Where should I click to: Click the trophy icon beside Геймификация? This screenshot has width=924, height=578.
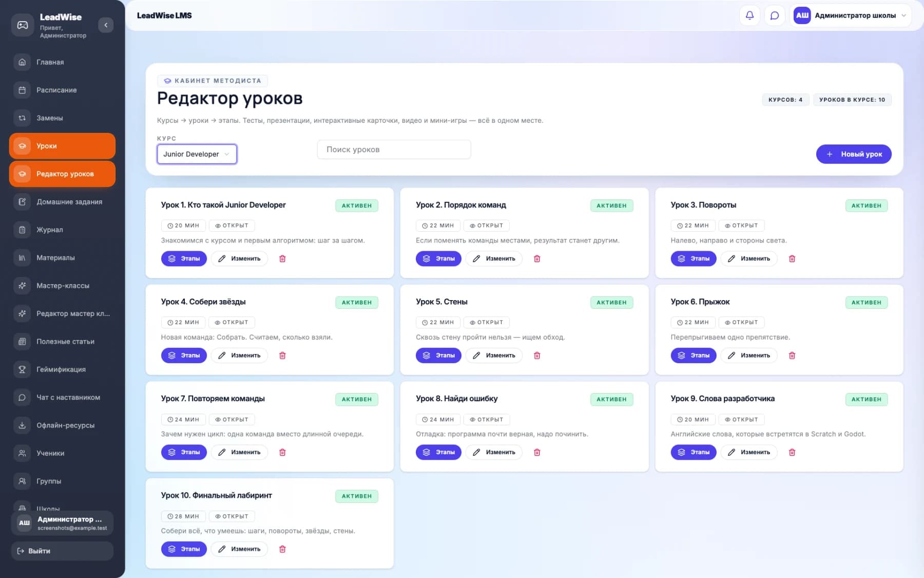tap(22, 369)
